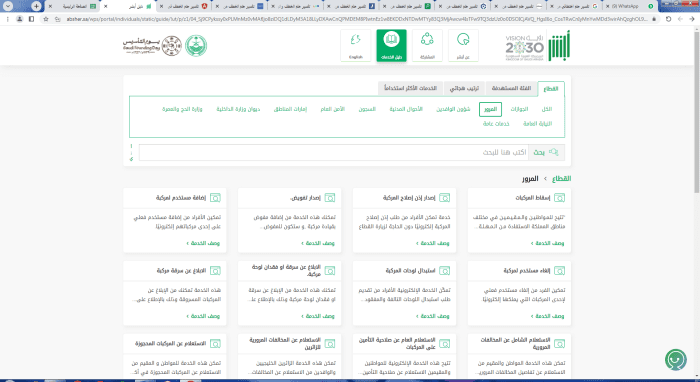Open the Chrome three-dot menu
The image size is (700, 382).
[8, 19]
